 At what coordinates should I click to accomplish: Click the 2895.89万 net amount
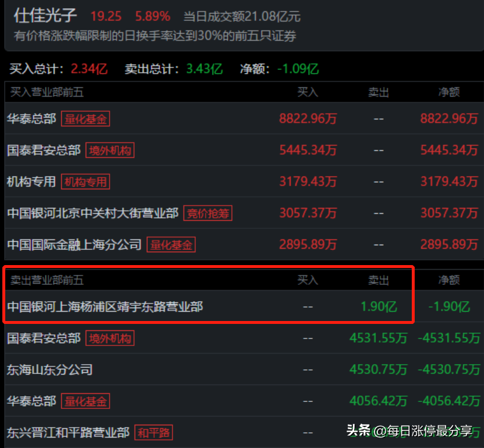click(x=449, y=245)
